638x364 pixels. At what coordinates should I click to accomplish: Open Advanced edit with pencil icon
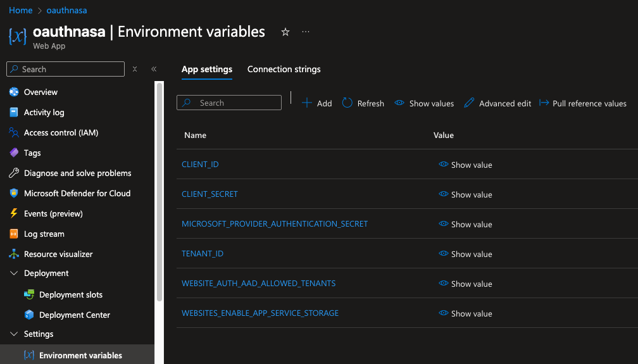[497, 103]
